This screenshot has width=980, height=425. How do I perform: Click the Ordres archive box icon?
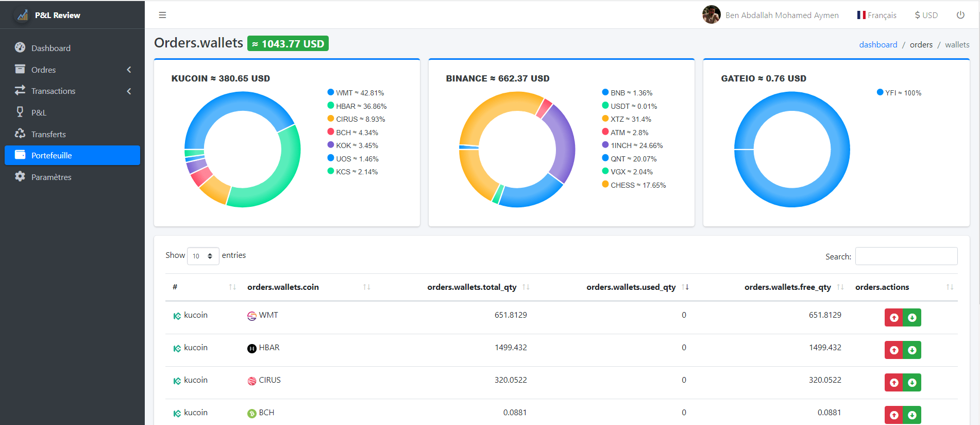coord(20,69)
